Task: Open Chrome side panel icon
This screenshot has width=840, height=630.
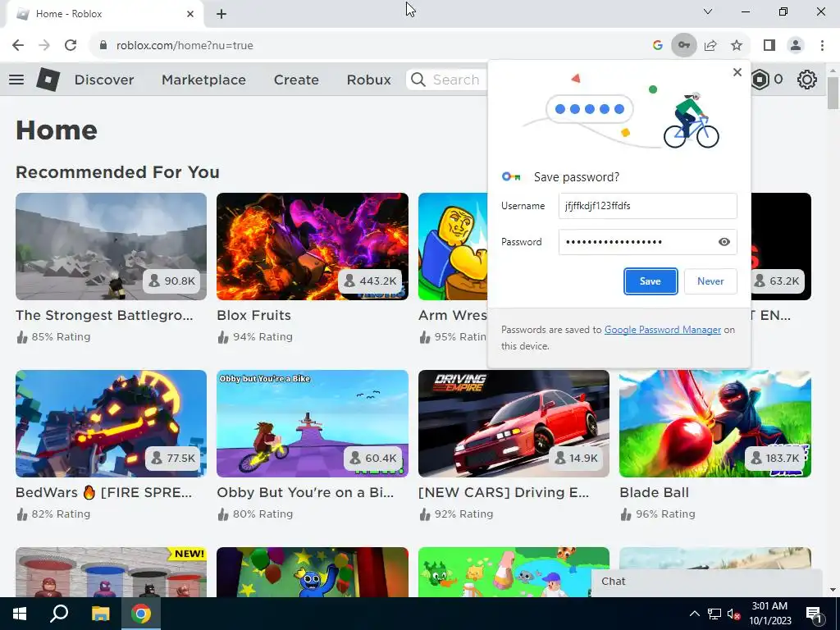Action: [x=769, y=46]
